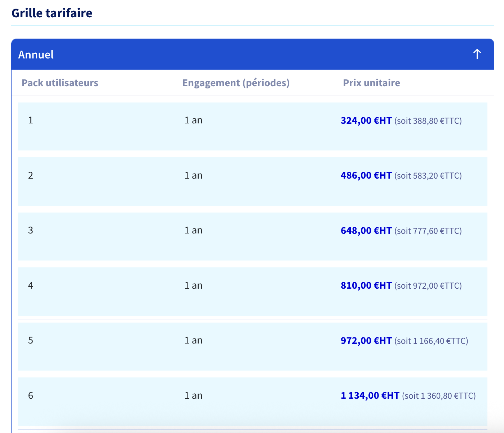Screen dimensions: 504x433
Task: Click the Prix unitaire column header
Action: point(371,83)
